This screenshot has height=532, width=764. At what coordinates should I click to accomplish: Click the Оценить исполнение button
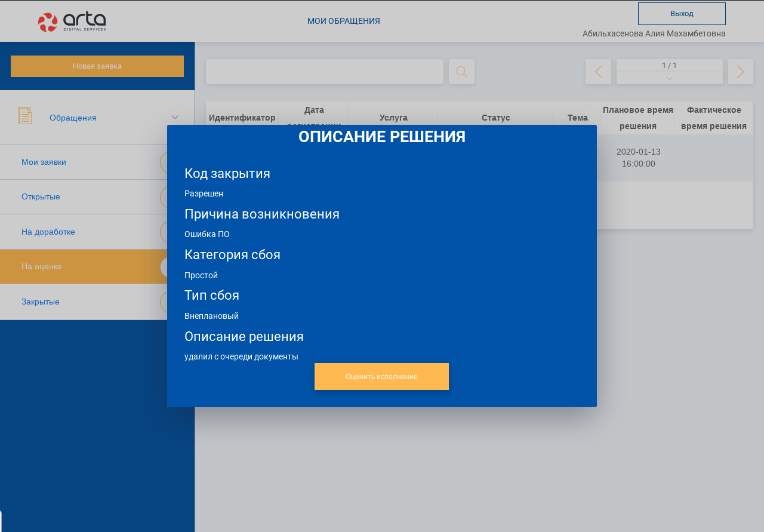[381, 377]
